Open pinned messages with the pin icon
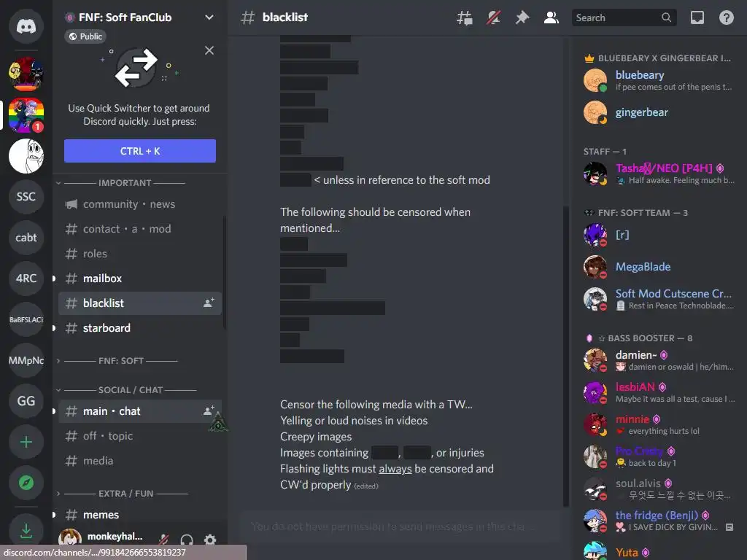 522,17
